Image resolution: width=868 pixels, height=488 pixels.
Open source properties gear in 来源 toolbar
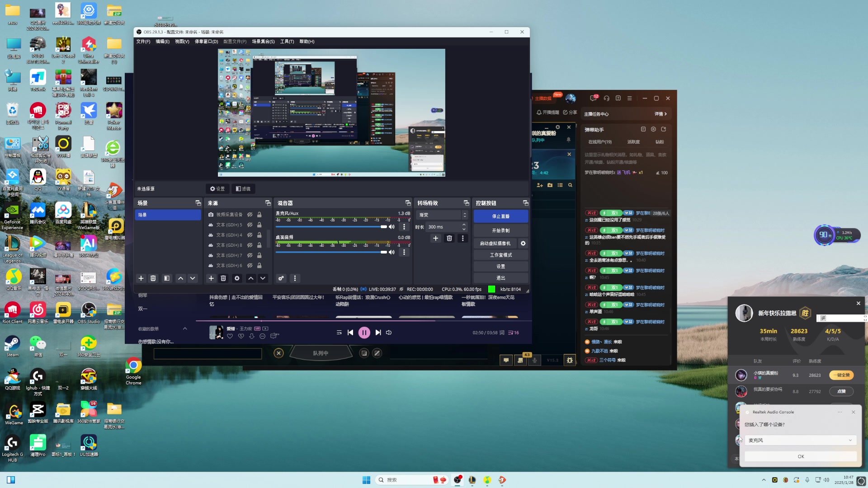(x=237, y=278)
